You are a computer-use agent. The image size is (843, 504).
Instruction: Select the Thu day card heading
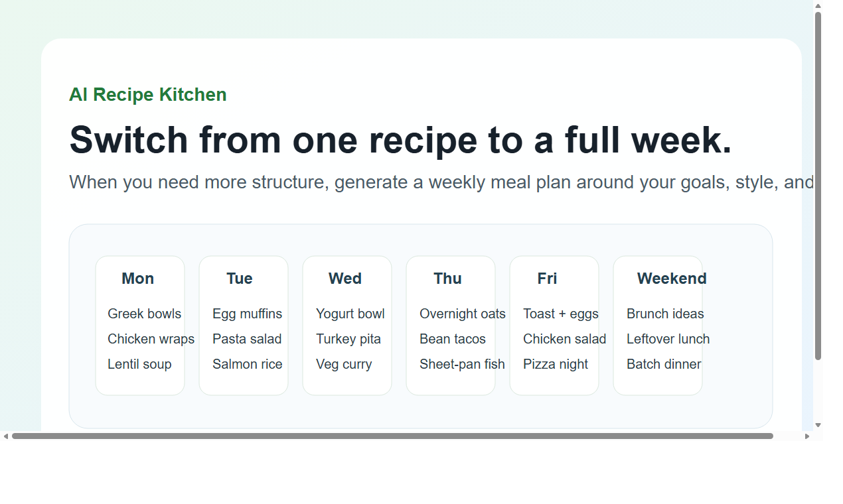point(447,279)
